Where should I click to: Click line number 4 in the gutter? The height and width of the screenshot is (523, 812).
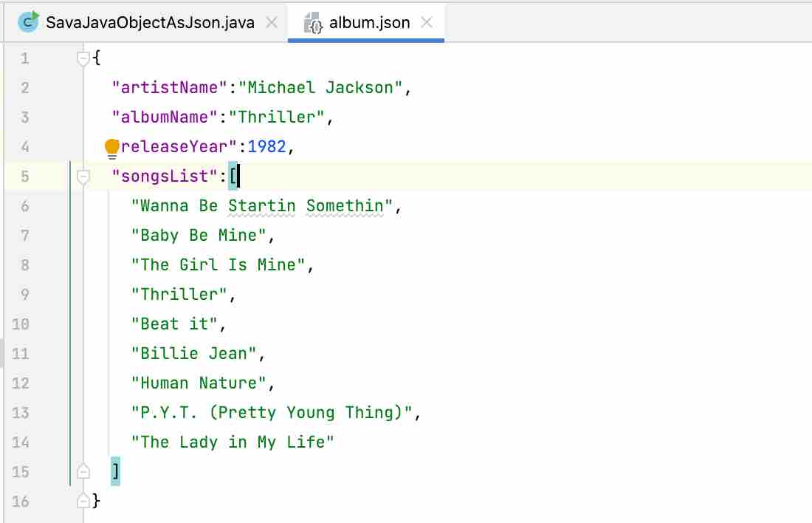[25, 147]
